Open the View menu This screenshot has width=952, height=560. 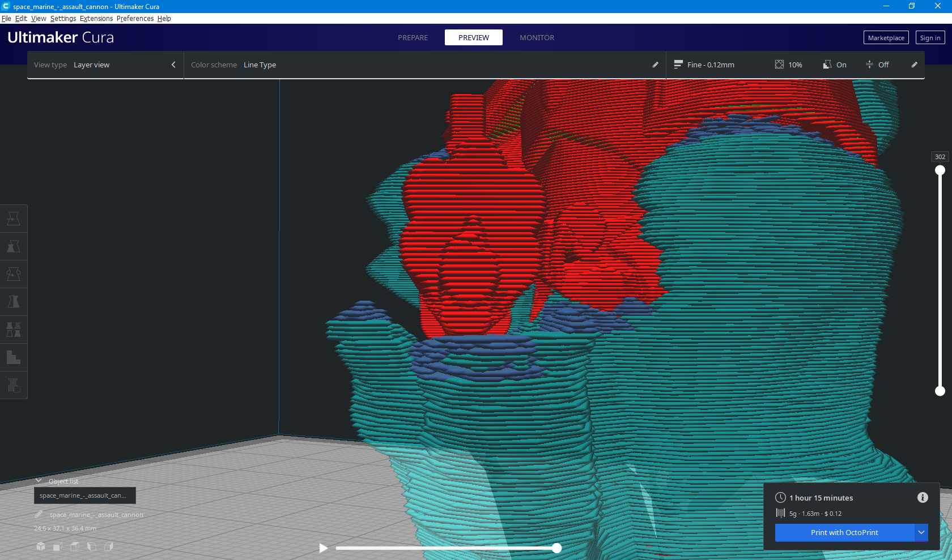point(39,18)
